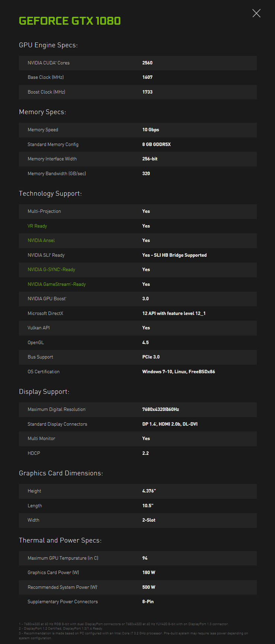This screenshot has width=275, height=644.
Task: Select the Maximum Digital Resolution value
Action: click(x=161, y=409)
